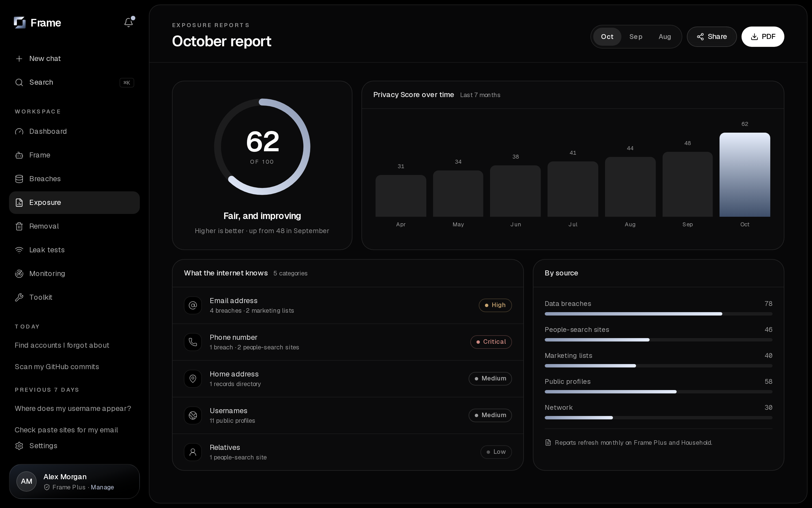Open the notifications bell
Screen dimensions: 812x508
tap(129, 23)
